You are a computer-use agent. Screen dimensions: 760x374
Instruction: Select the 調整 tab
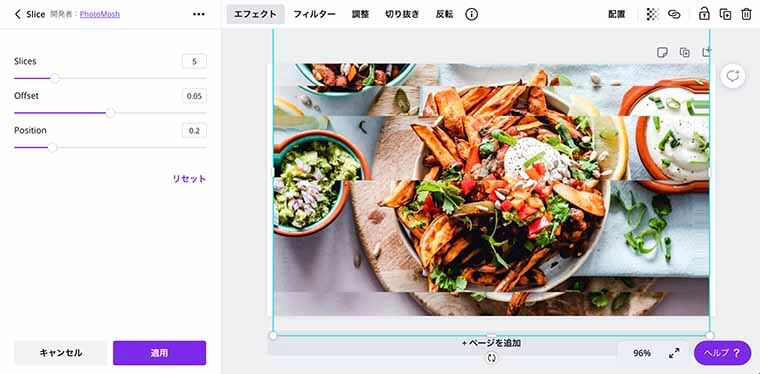(360, 14)
